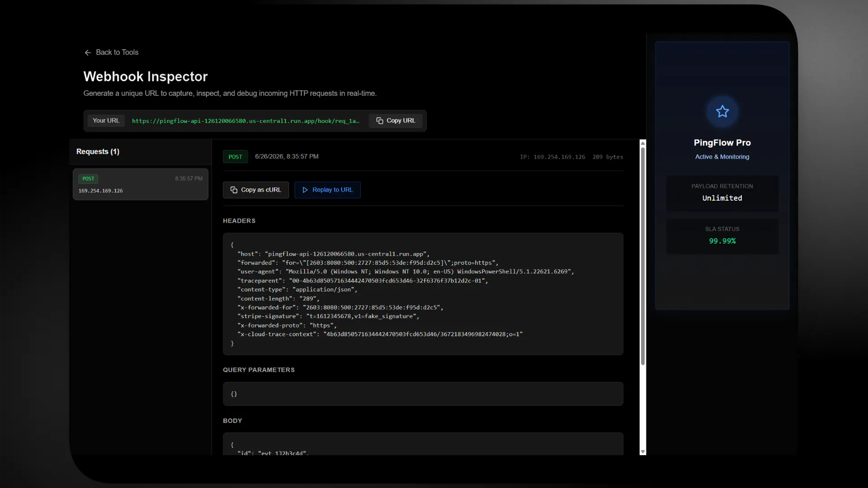Click the Copy as cURL button
This screenshot has width=868, height=488.
256,190
